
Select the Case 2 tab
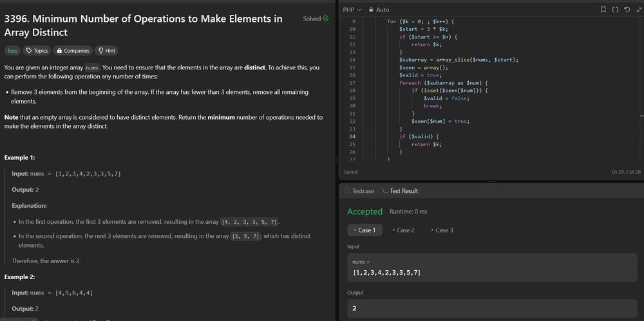point(403,230)
